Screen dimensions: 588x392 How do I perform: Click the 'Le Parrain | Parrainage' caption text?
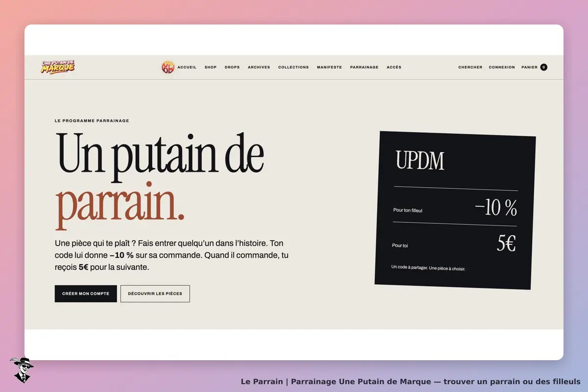[411, 381]
